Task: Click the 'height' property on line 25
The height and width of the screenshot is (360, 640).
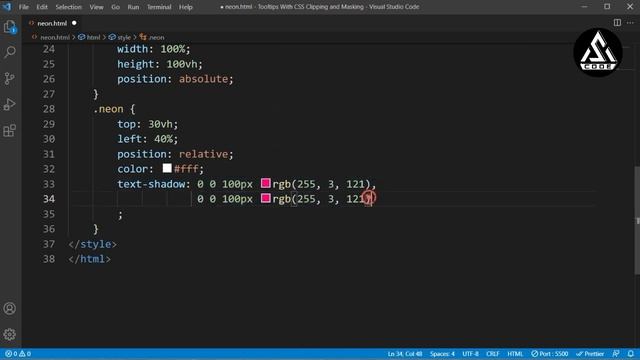Action: 136,64
